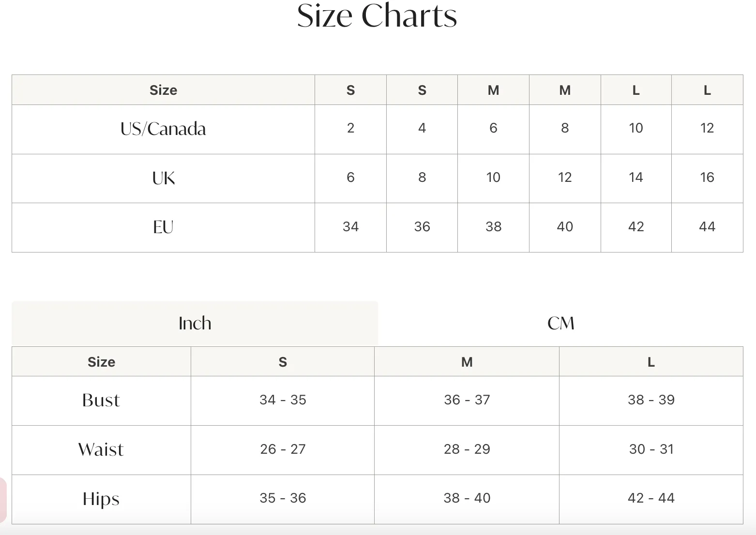The image size is (756, 535).
Task: Click Bust measurement 38 - 39 cell
Action: point(651,401)
